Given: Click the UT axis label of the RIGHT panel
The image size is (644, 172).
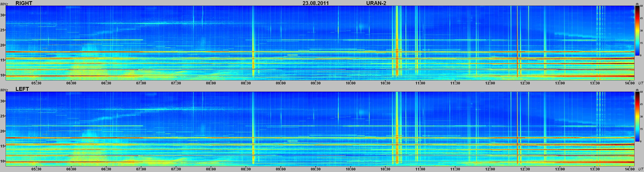Looking at the screenshot, I should click(641, 83).
